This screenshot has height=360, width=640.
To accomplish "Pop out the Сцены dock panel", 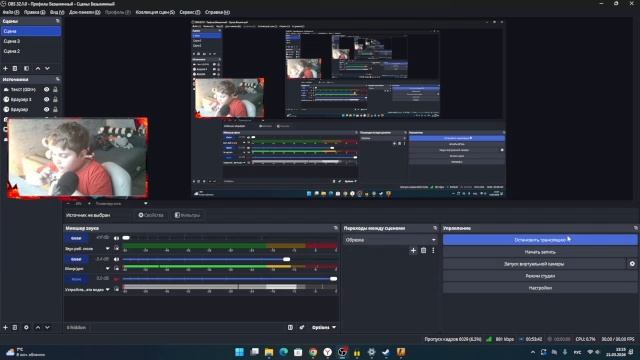I will [58, 21].
